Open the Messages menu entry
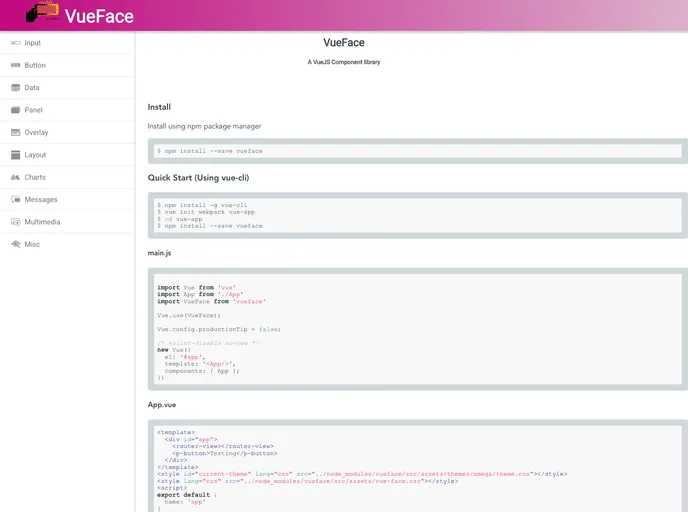The height and width of the screenshot is (512, 688). [41, 199]
